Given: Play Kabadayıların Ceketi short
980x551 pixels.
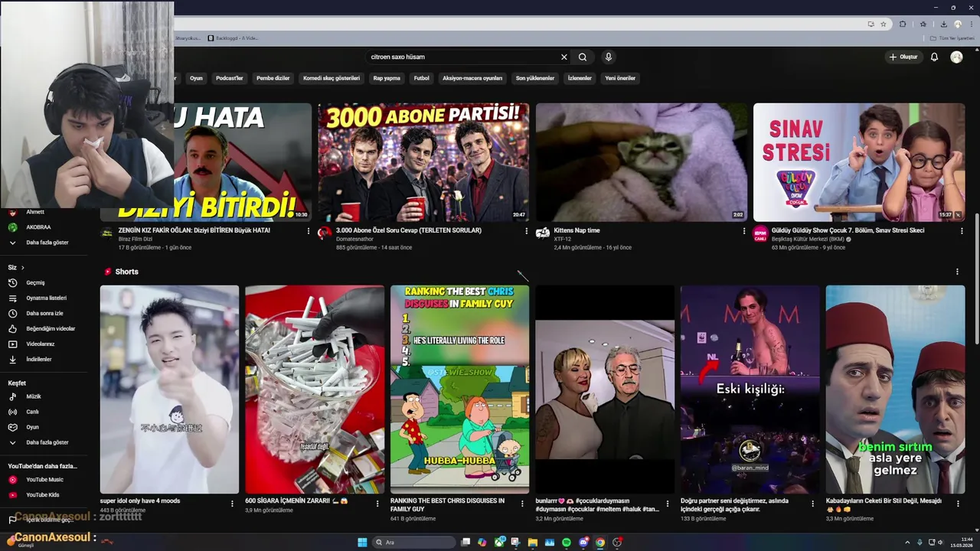Looking at the screenshot, I should point(895,390).
